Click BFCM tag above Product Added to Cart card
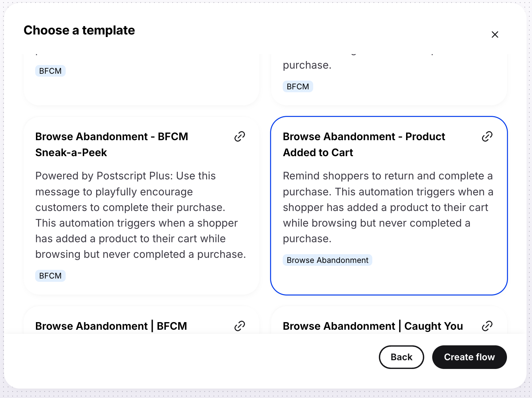Viewport: 532px width, 398px height. coord(298,86)
